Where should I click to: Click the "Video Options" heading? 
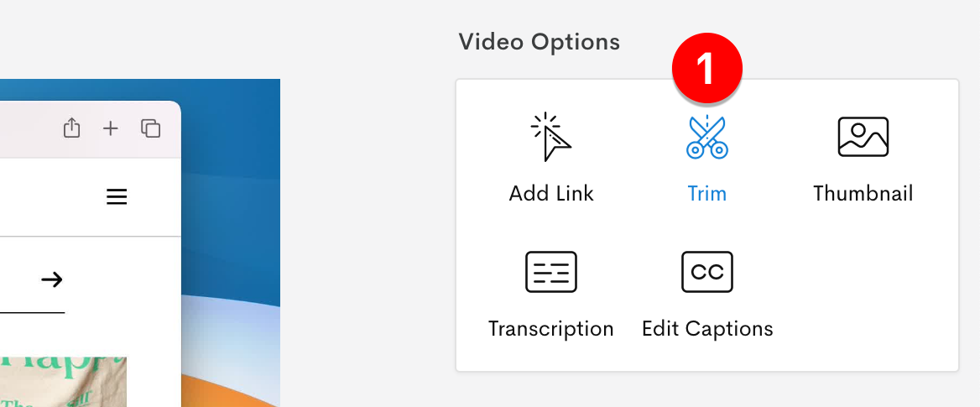(x=539, y=41)
